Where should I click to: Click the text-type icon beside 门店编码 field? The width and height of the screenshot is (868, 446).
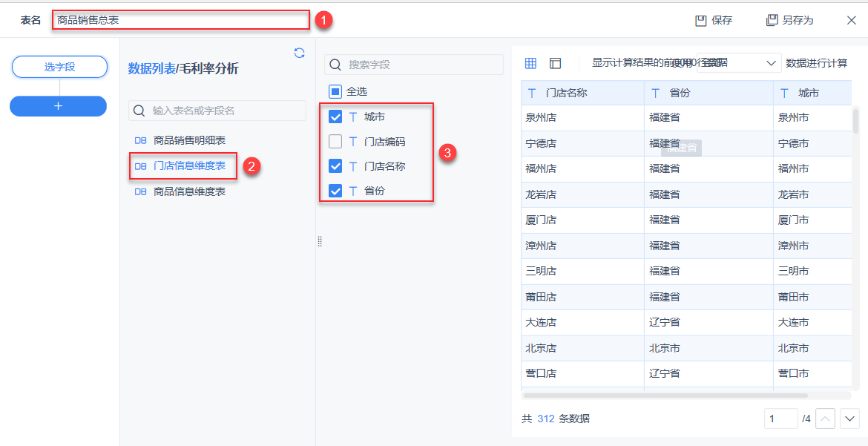coord(353,141)
